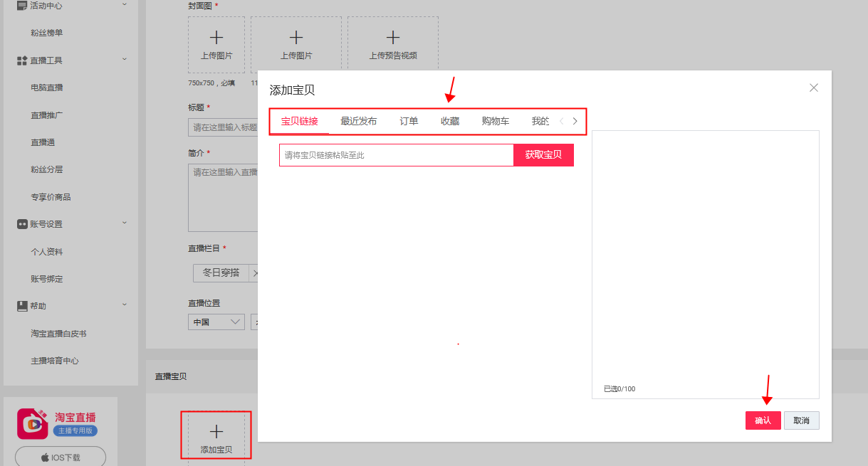Click the 添加宝贝 plus tile
Screen dimensions: 868x466
point(216,437)
